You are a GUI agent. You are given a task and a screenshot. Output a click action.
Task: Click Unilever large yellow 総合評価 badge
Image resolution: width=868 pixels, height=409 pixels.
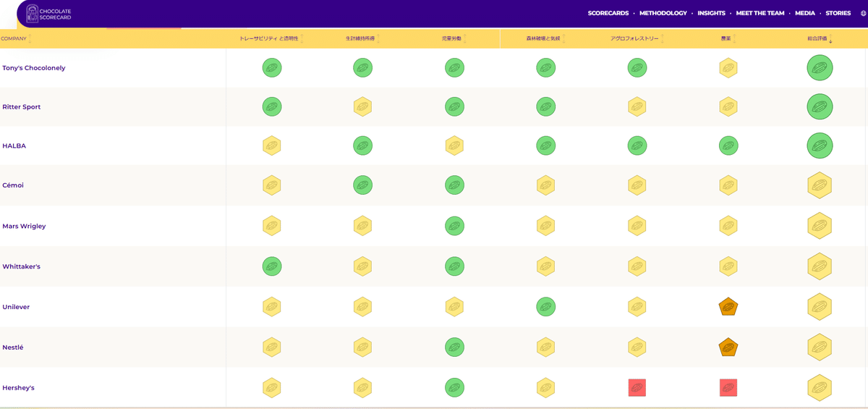click(x=820, y=307)
